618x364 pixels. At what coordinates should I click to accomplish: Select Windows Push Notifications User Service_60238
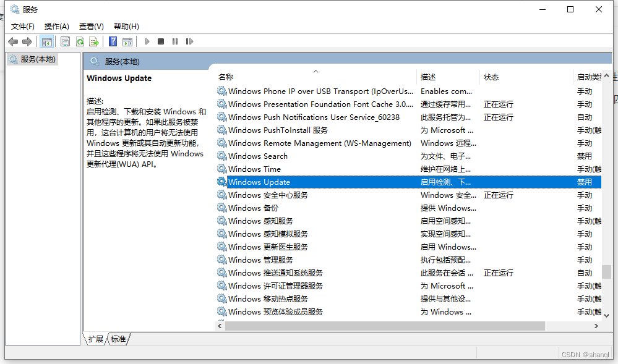[x=314, y=117]
